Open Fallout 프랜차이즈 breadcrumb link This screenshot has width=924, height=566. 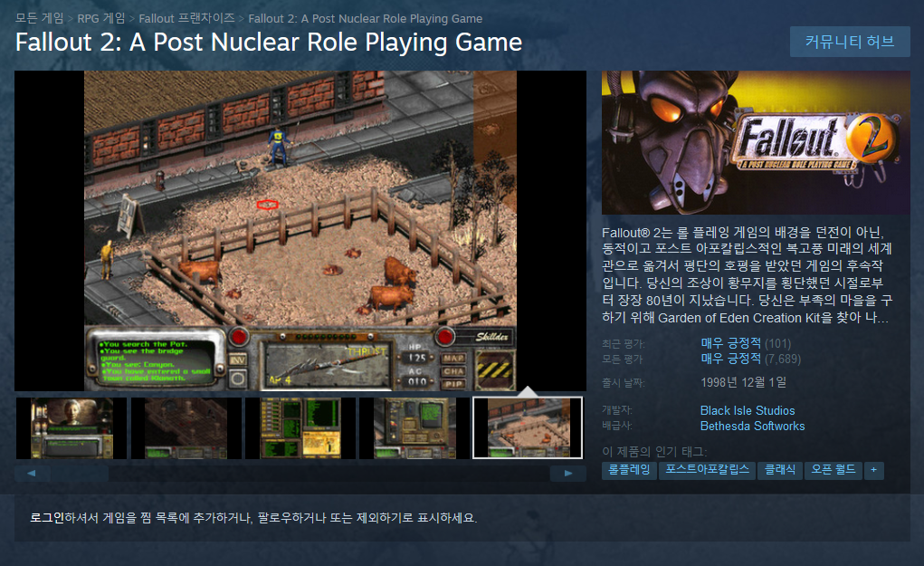pos(186,18)
